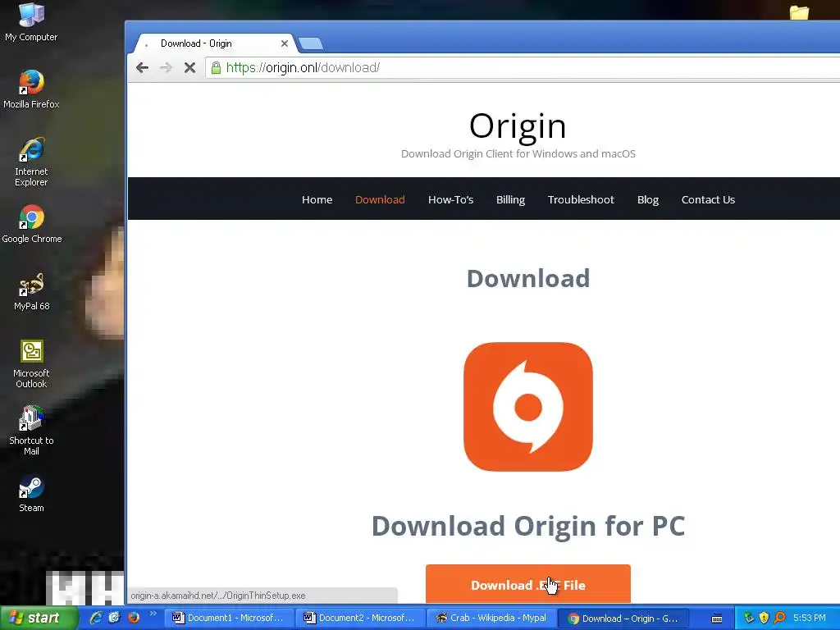Click Download .EXE File button
840x630 pixels.
click(x=528, y=584)
